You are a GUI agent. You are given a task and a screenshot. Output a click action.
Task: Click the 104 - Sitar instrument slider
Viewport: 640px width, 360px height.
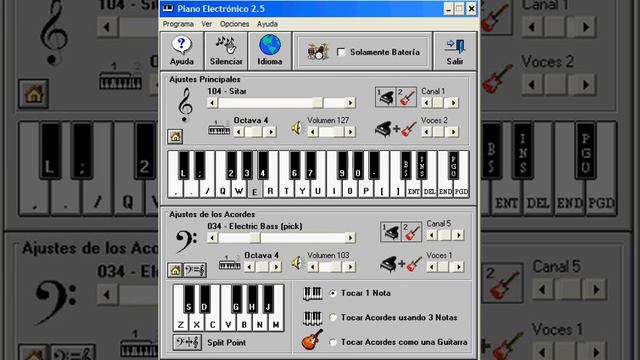point(281,103)
